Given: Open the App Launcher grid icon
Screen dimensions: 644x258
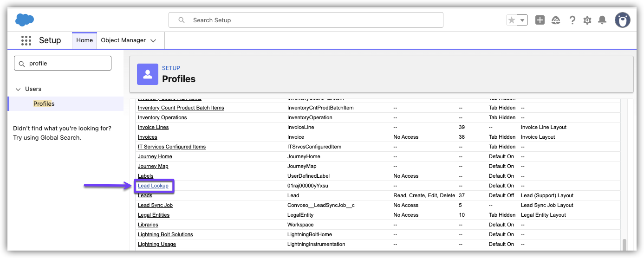Looking at the screenshot, I should tap(26, 40).
